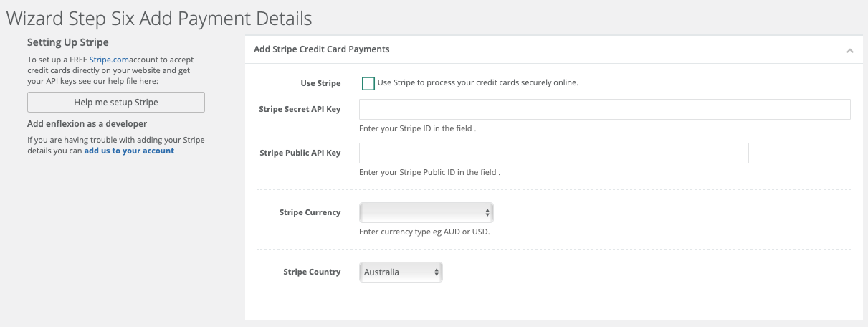
Task: Collapse the Add Stripe Credit Card Payments panel chevron
Action: tap(849, 51)
